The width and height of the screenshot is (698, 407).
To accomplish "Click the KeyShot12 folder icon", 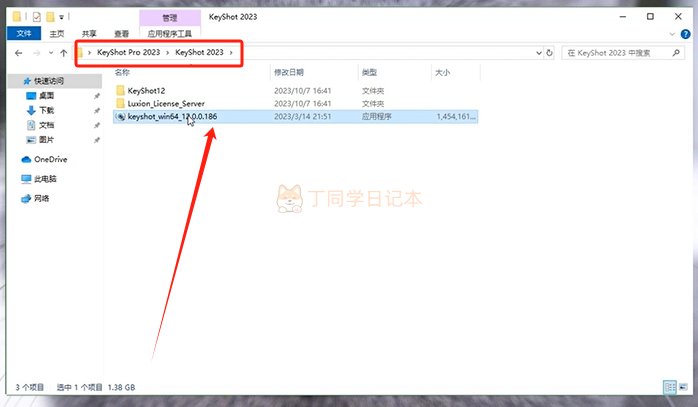I will [x=120, y=90].
